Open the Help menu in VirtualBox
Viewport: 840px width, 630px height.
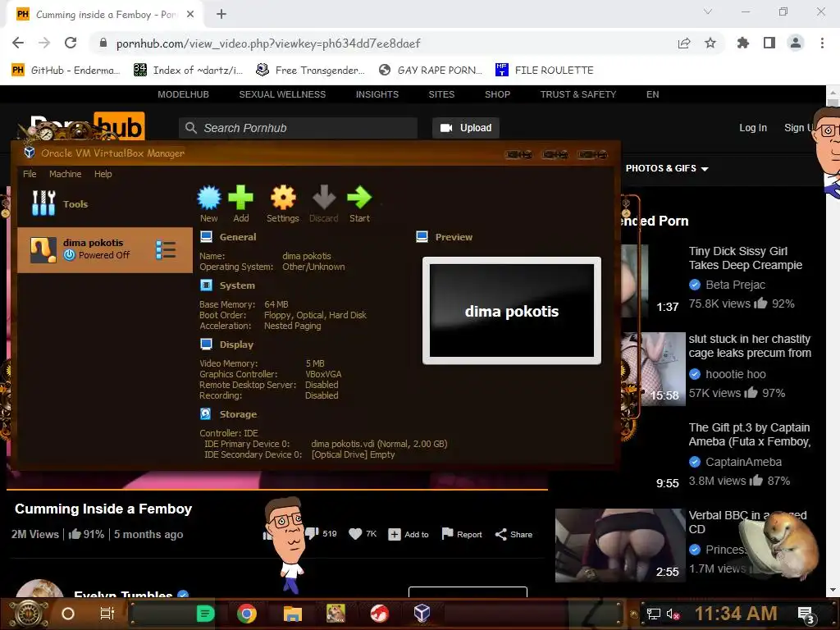point(103,174)
